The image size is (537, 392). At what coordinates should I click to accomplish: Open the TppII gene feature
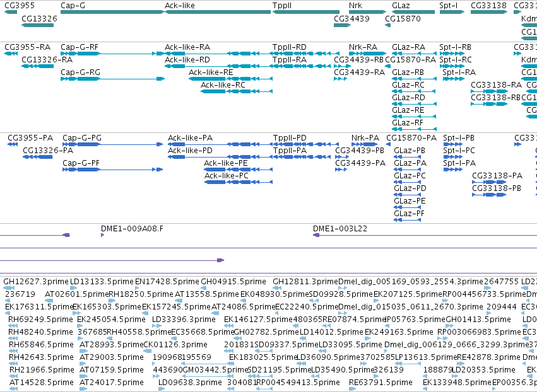click(x=306, y=12)
